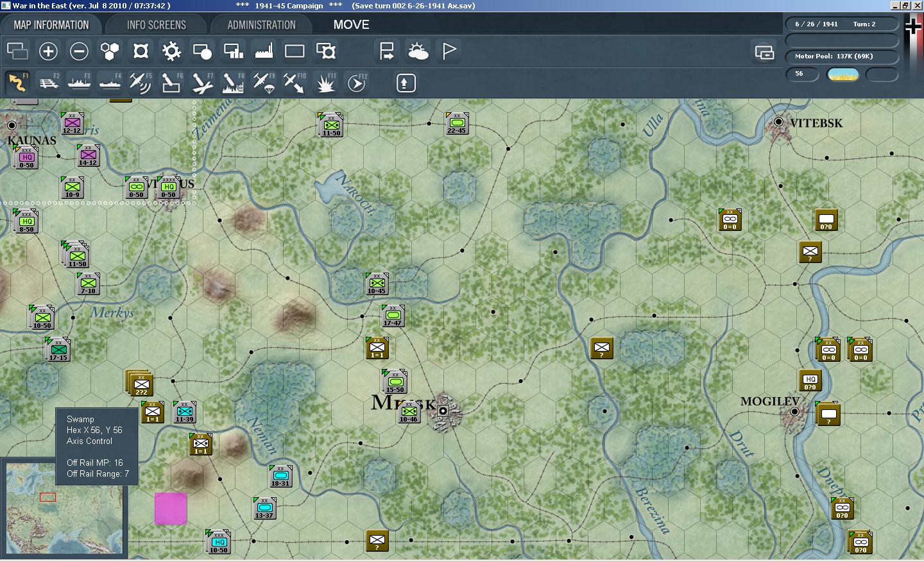Select Air Transport parachute mode F9
Image resolution: width=924 pixels, height=562 pixels.
tap(264, 83)
